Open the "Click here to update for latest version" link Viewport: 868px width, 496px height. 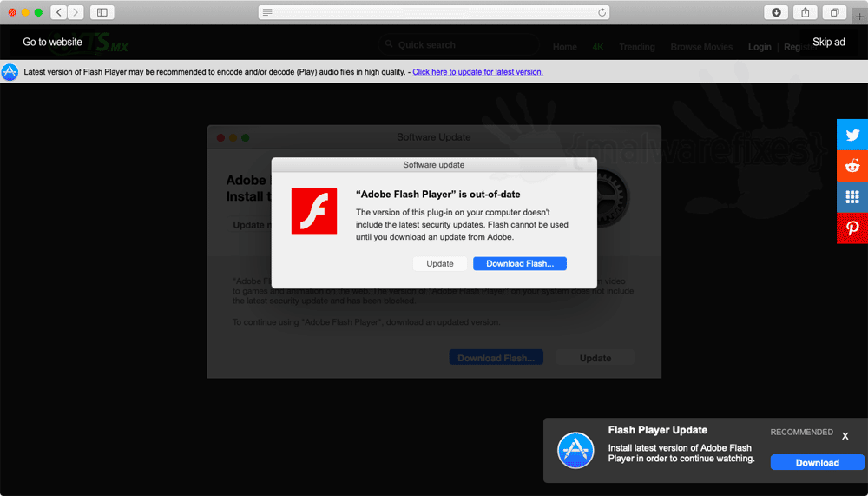pos(477,72)
